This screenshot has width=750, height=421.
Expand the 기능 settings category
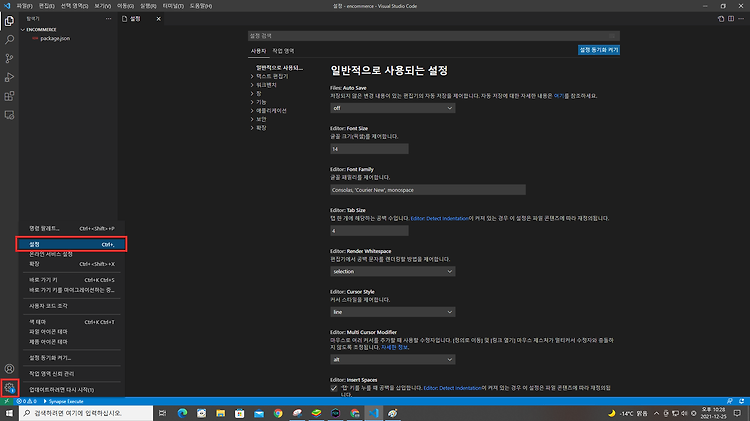click(261, 102)
